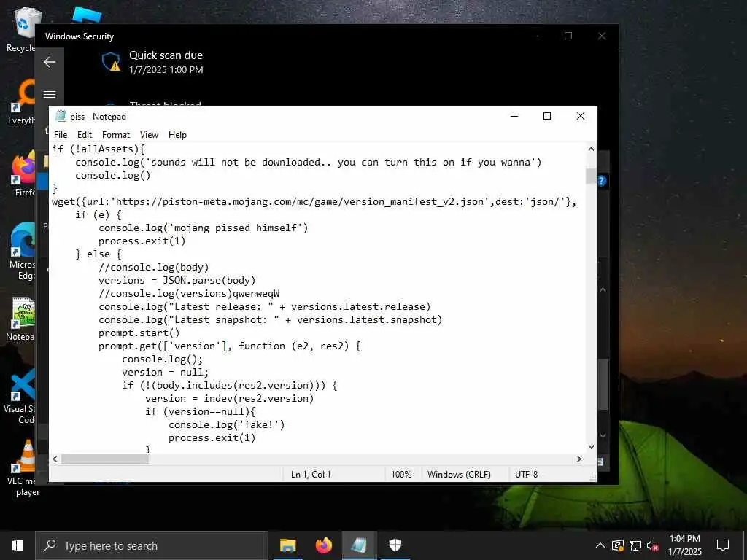Minimize the piss - Notepad window
Image resolution: width=747 pixels, height=560 pixels.
point(514,116)
